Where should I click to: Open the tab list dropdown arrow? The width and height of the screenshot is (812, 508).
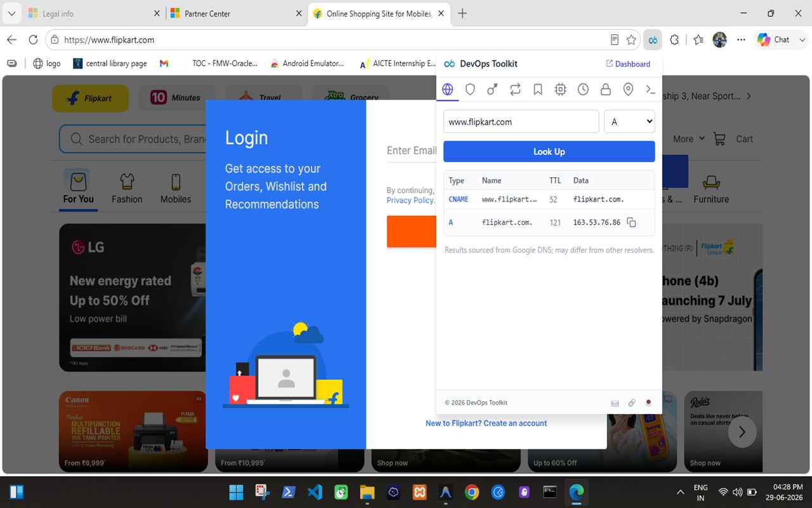[11, 13]
